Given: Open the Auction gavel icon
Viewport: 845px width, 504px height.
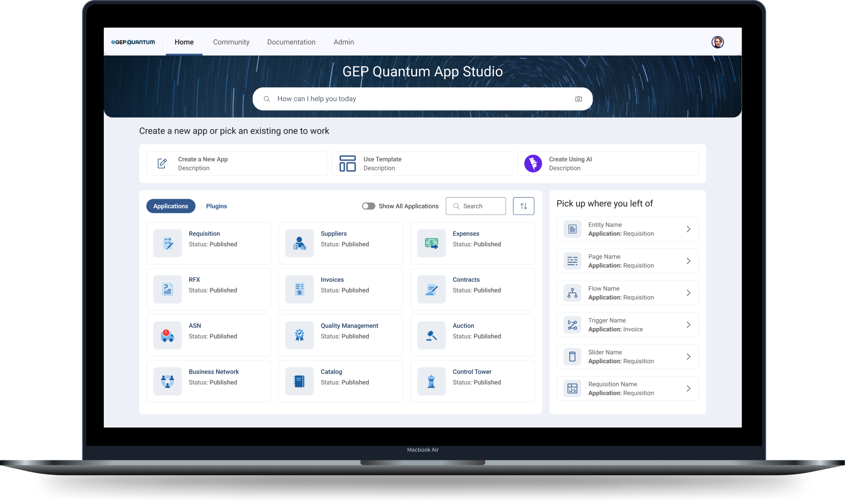Looking at the screenshot, I should [x=431, y=335].
